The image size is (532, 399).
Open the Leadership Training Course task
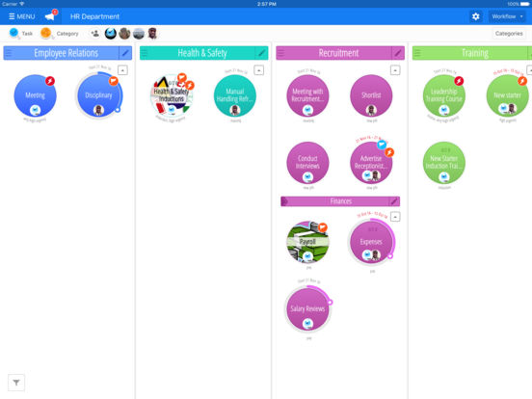pyautogui.click(x=444, y=95)
